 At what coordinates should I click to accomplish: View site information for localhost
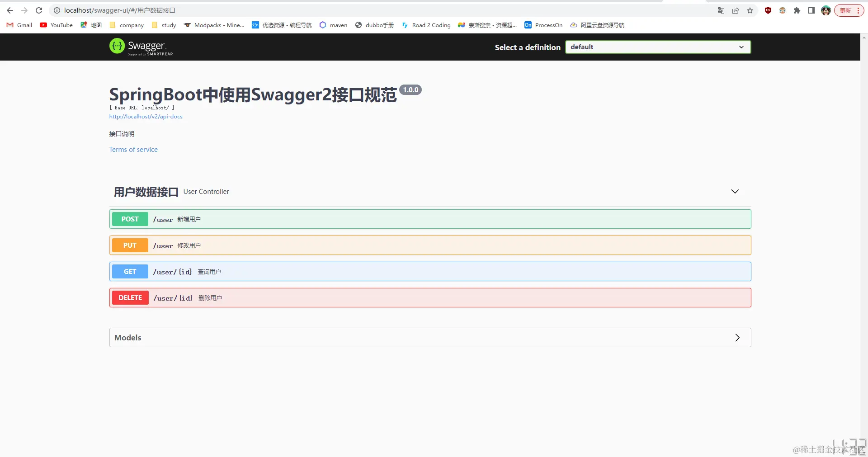tap(57, 10)
